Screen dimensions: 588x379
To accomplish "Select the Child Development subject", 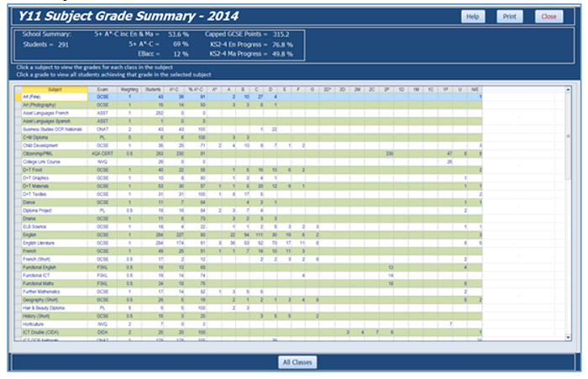I will tap(55, 145).
